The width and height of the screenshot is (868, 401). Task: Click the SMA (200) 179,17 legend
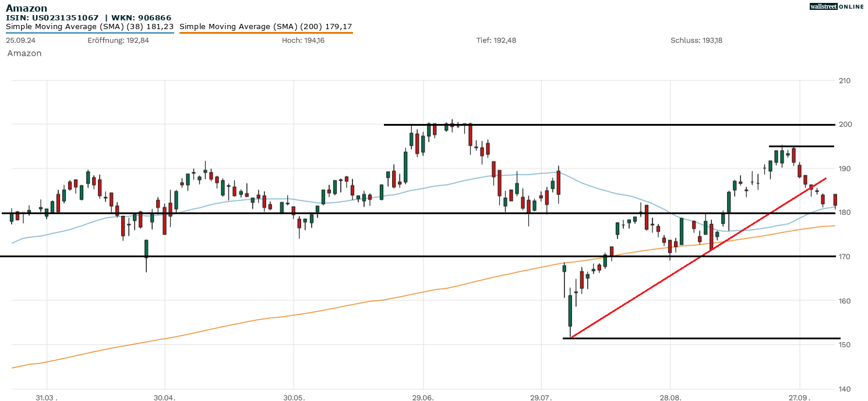tap(266, 26)
